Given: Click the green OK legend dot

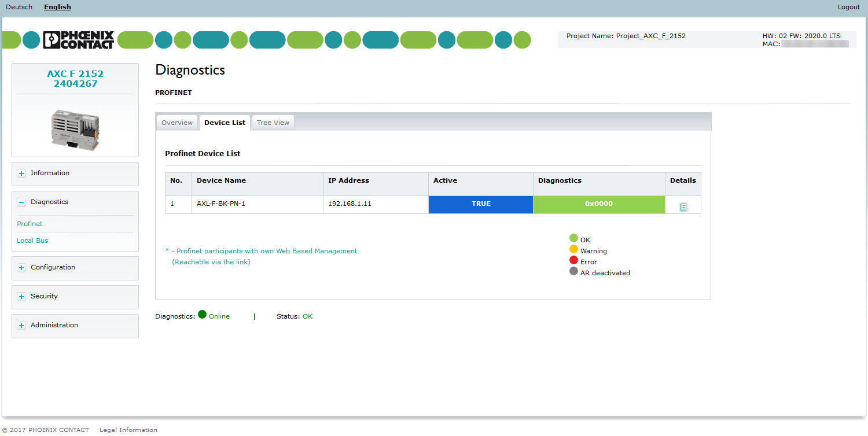Looking at the screenshot, I should (x=573, y=238).
